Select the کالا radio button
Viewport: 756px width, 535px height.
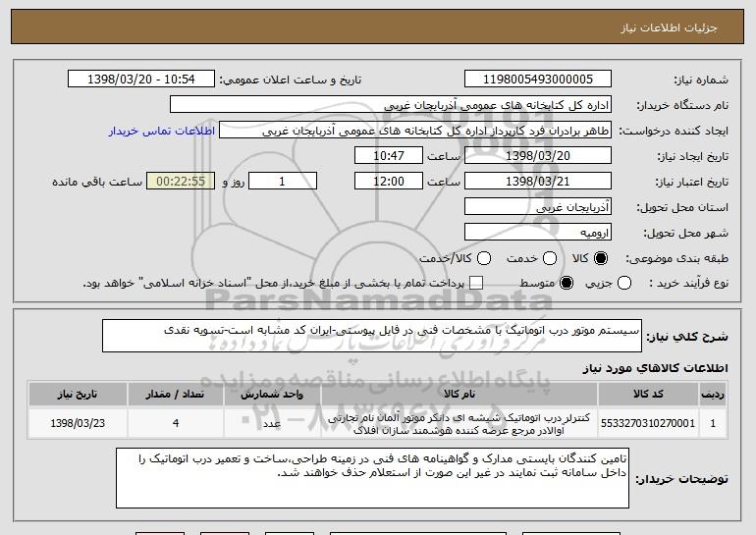click(602, 258)
